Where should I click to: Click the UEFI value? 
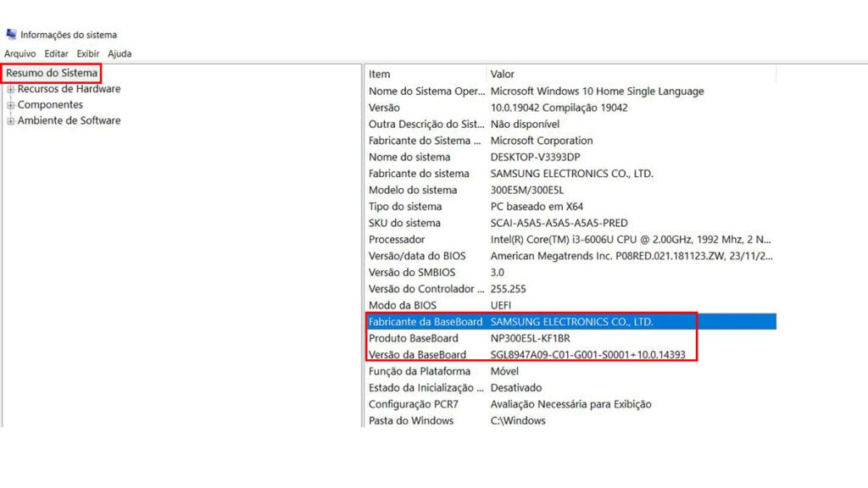(500, 305)
